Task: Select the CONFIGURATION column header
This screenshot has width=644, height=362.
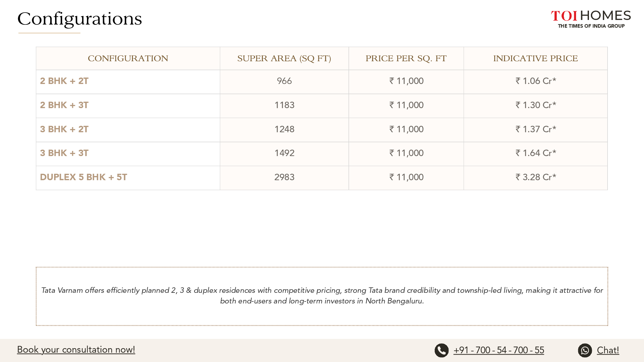Action: click(x=128, y=58)
